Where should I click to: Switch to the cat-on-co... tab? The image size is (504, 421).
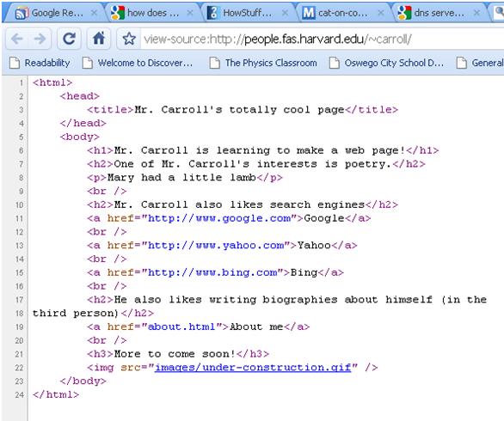[342, 13]
